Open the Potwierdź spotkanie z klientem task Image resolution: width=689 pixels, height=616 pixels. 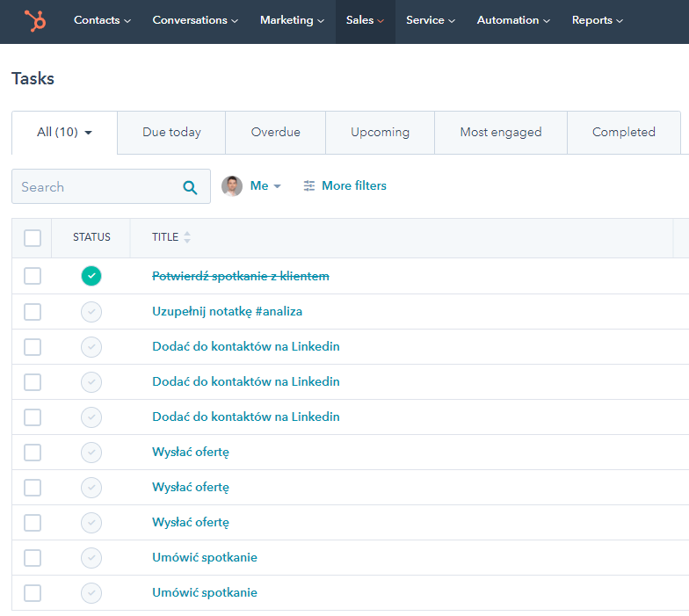pyautogui.click(x=241, y=276)
